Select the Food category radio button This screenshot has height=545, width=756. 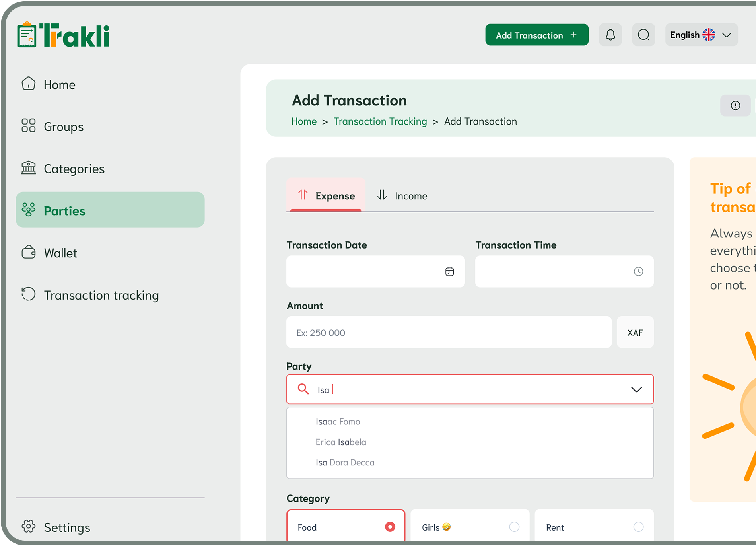tap(390, 527)
